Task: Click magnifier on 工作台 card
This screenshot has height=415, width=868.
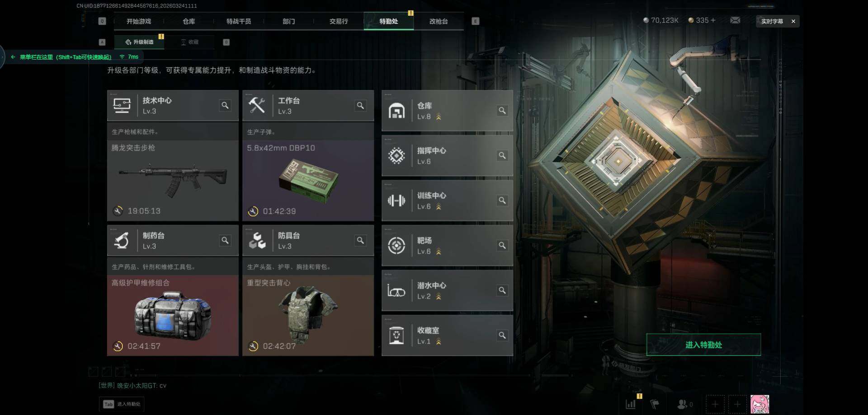Action: click(x=360, y=105)
